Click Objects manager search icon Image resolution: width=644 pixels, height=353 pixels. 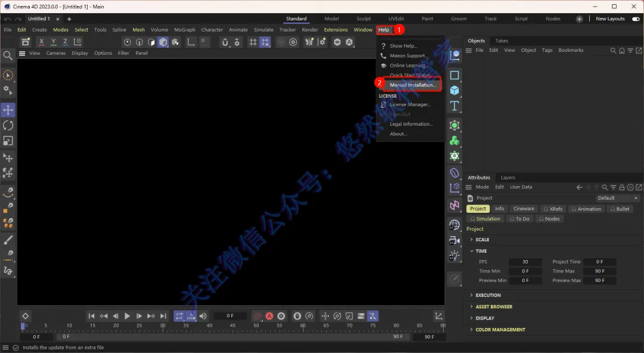point(613,51)
